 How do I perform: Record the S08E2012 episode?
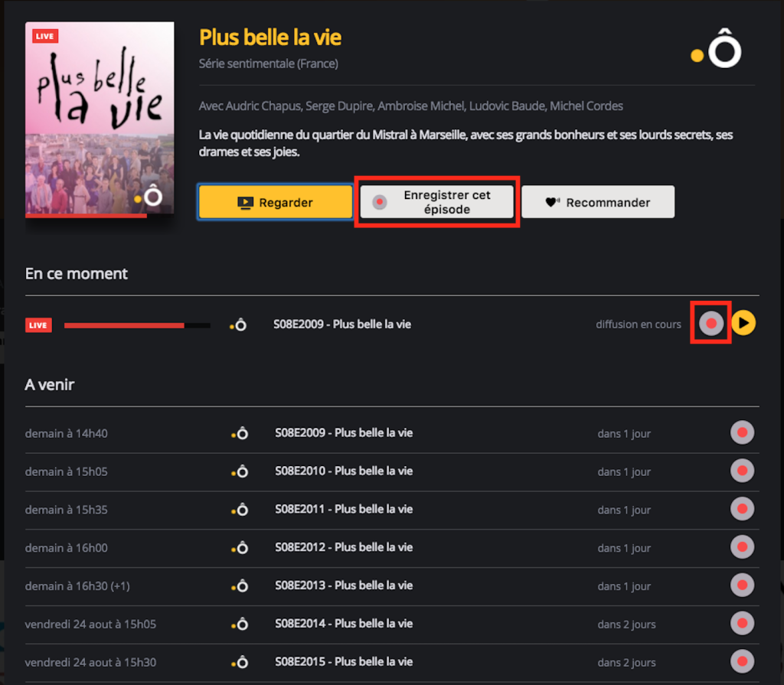pyautogui.click(x=742, y=547)
